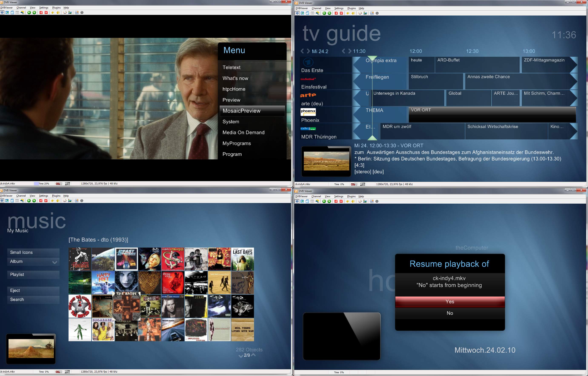Click green forward arrow in music window toolbar
The width and height of the screenshot is (588, 376).
pos(34,201)
